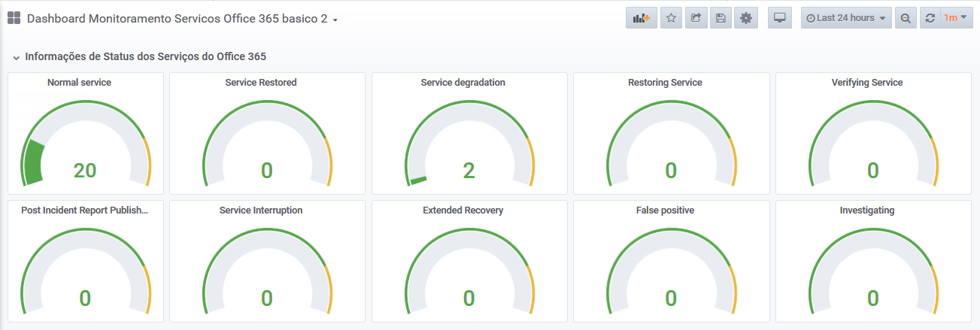Click the Service degradation gauge value 2
The height and width of the screenshot is (330, 980).
[x=469, y=171]
